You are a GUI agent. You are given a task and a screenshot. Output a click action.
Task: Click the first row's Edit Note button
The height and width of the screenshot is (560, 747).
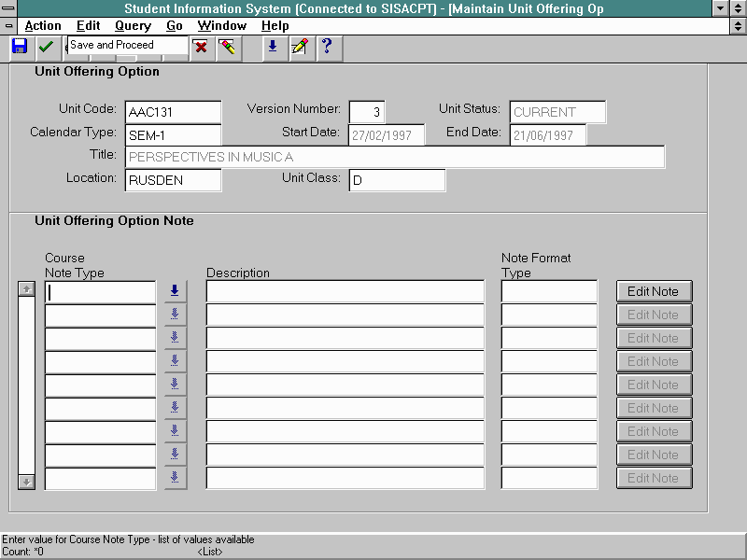coord(654,291)
